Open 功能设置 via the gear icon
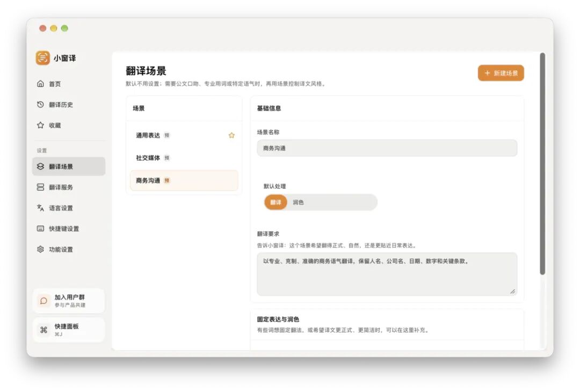Viewport: 580px width, 392px height. pyautogui.click(x=40, y=249)
